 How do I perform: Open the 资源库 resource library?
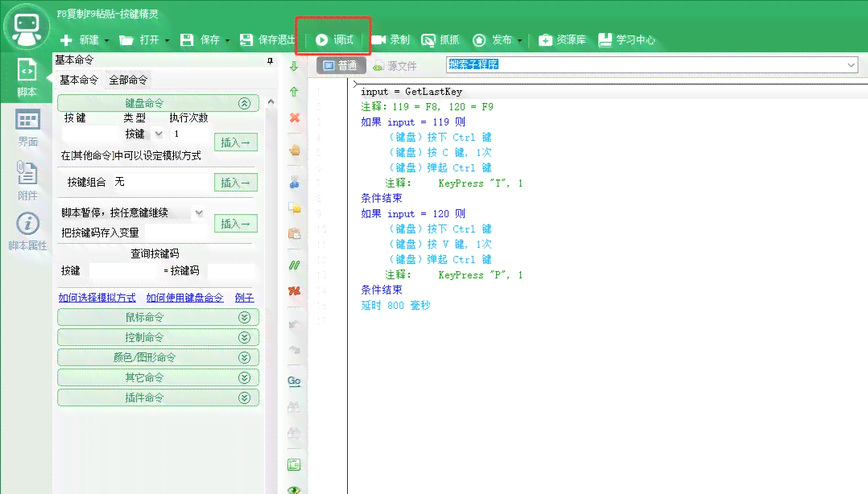click(x=562, y=40)
